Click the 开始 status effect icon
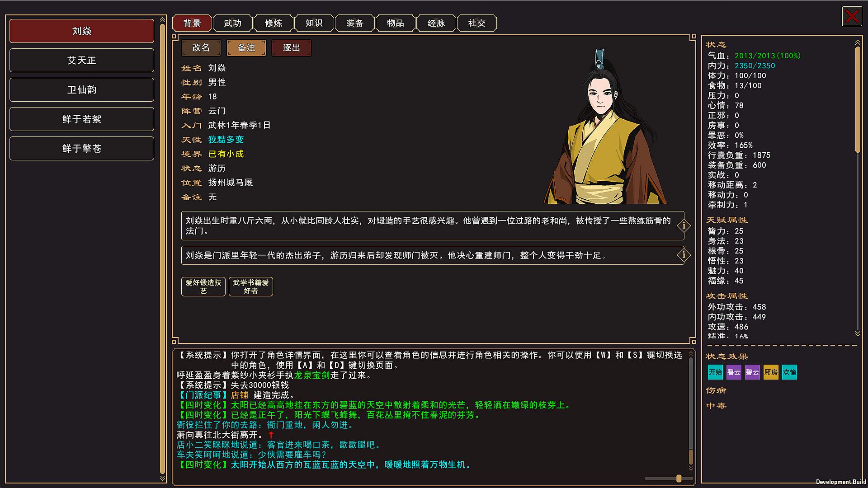This screenshot has height=488, width=868. tap(715, 372)
